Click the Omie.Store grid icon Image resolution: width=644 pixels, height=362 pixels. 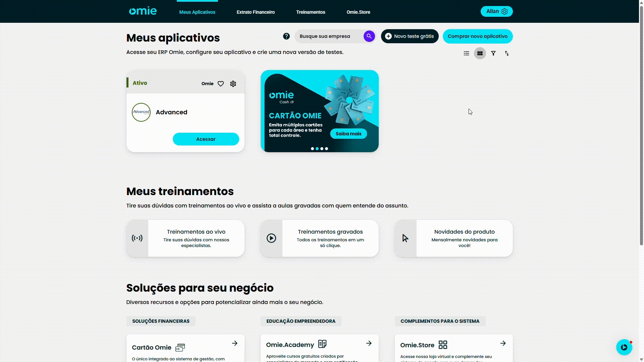coord(443,345)
